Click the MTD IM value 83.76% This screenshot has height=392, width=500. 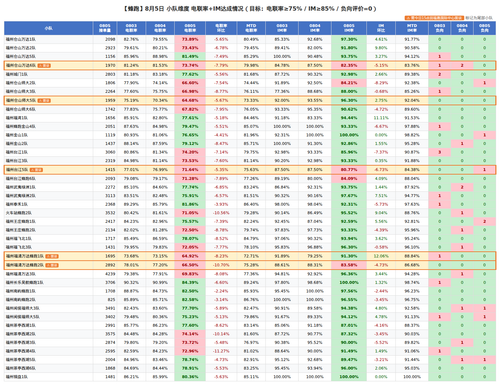point(412,66)
